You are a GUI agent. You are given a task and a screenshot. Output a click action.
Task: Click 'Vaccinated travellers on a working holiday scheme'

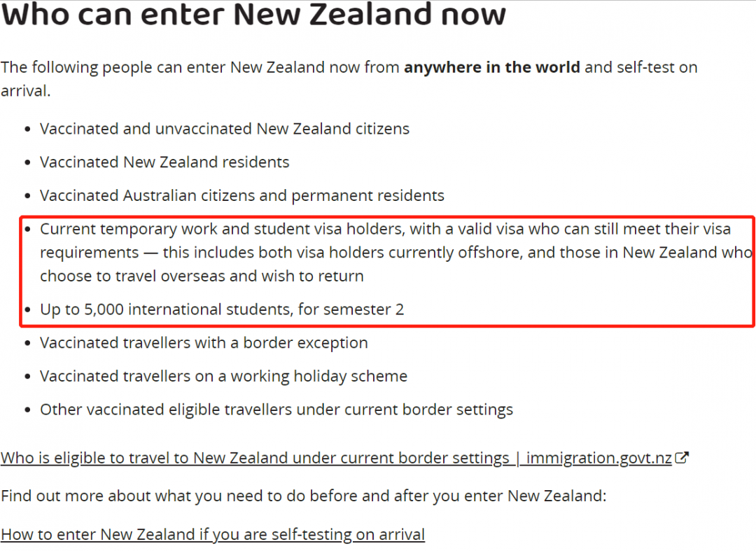[x=223, y=376]
